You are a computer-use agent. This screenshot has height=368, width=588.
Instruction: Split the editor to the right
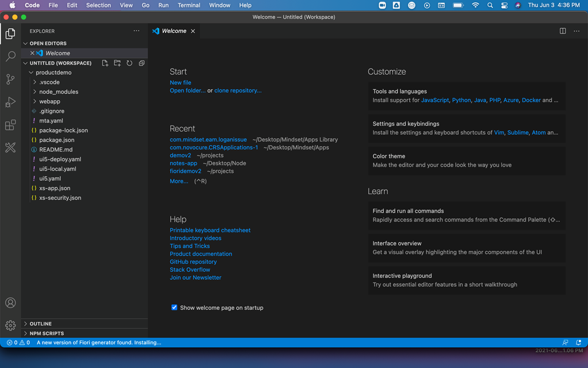click(563, 31)
